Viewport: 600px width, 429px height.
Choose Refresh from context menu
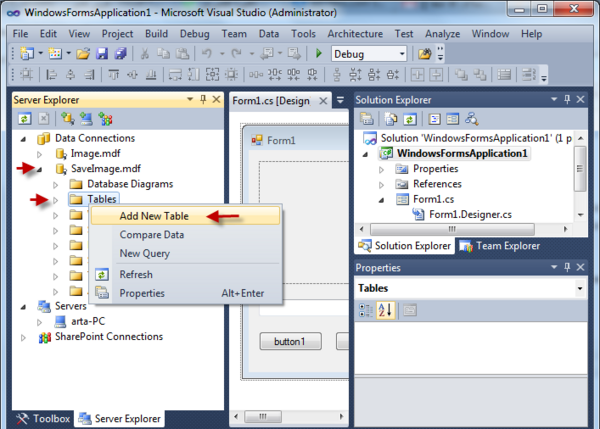tap(186, 274)
